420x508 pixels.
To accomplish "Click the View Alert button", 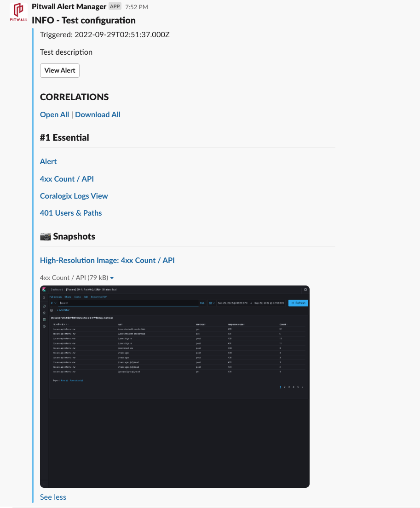I will (x=60, y=70).
